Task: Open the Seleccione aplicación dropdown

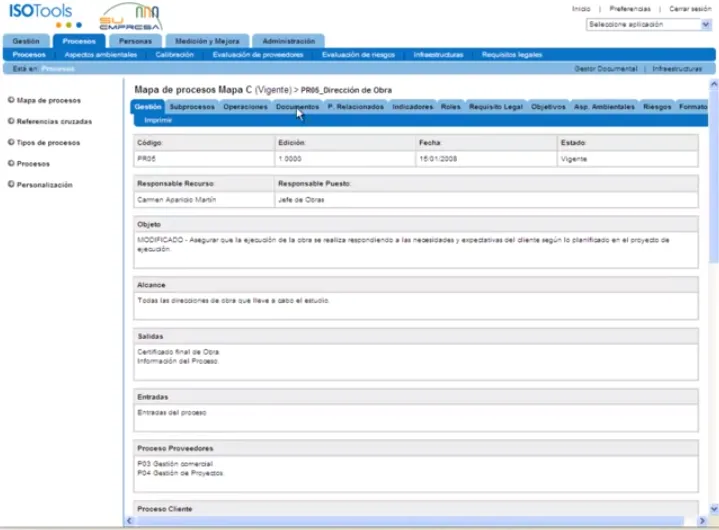Action: (649, 25)
